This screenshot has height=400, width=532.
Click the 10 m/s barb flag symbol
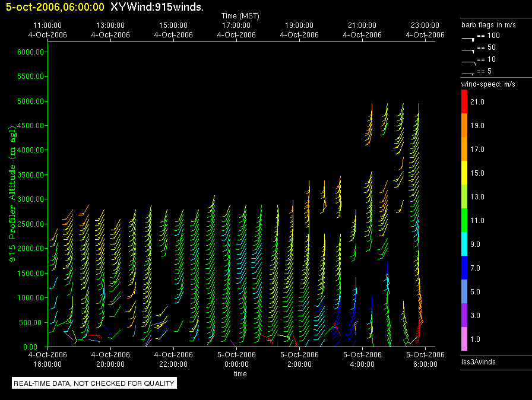[468, 61]
